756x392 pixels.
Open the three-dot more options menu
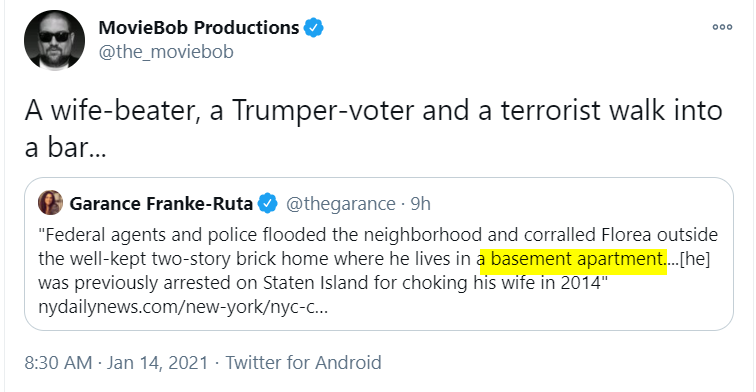(x=722, y=27)
